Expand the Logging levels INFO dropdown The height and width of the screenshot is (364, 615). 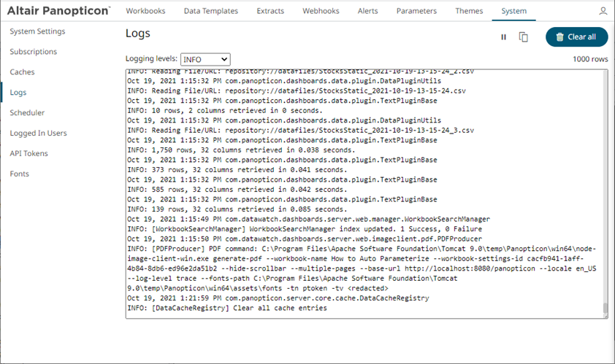[204, 59]
